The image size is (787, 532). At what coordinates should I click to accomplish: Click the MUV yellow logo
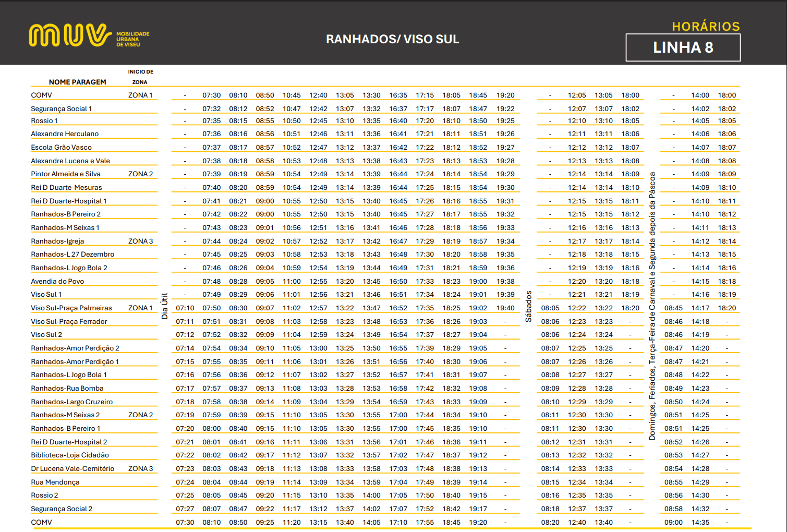point(70,35)
